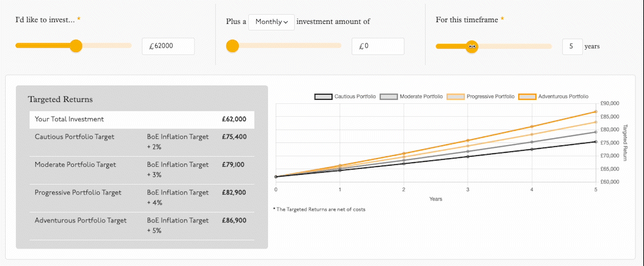The height and width of the screenshot is (266, 644).
Task: Select Your Total Investment row
Action: pos(142,119)
